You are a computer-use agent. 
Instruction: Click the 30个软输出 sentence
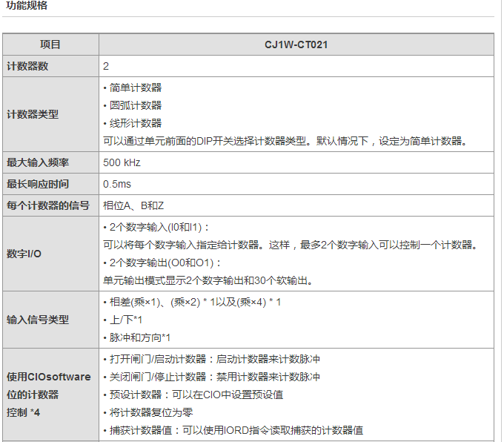[208, 280]
